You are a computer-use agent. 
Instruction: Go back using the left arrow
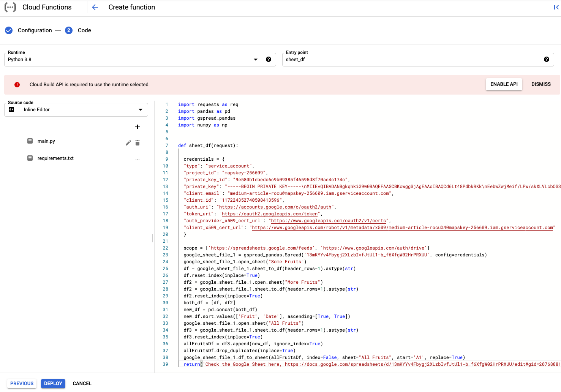[95, 7]
